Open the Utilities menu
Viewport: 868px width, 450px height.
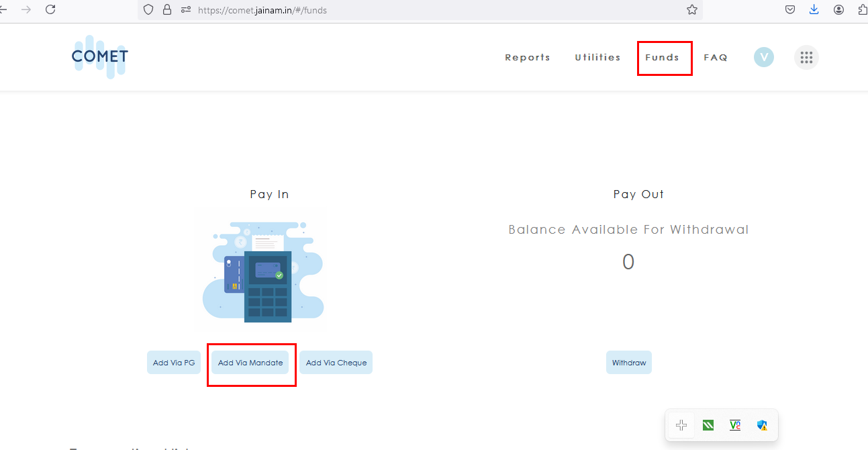[x=597, y=58]
